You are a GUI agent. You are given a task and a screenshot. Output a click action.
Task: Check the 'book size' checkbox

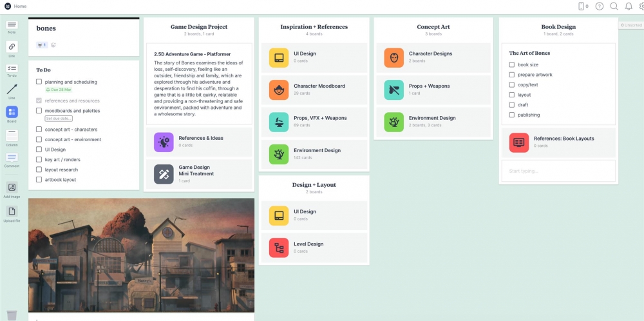coord(512,64)
